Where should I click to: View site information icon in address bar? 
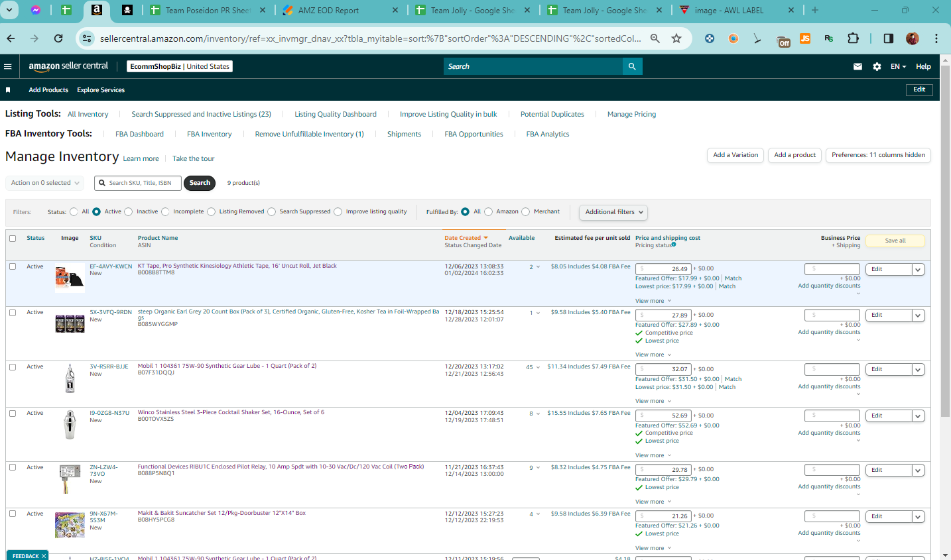tap(87, 38)
